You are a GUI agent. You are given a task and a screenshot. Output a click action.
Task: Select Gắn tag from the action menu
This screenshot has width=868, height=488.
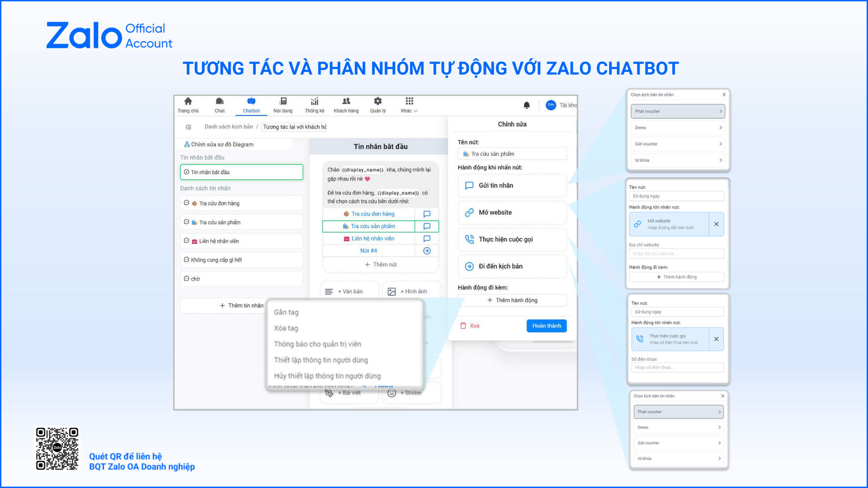point(286,312)
